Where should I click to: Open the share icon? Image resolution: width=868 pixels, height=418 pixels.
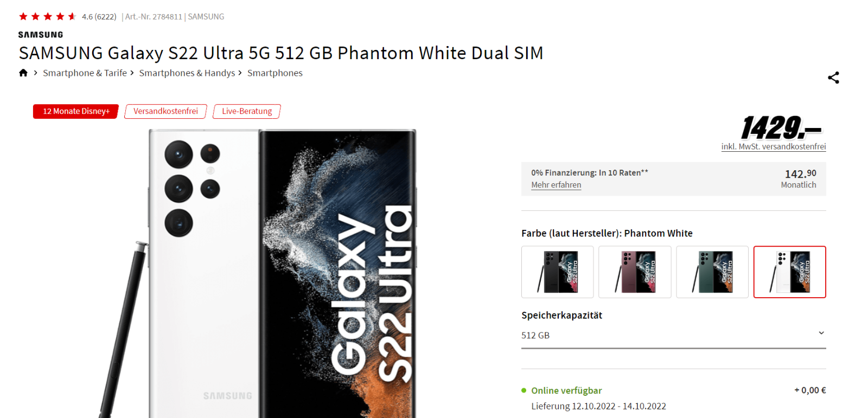pyautogui.click(x=833, y=78)
